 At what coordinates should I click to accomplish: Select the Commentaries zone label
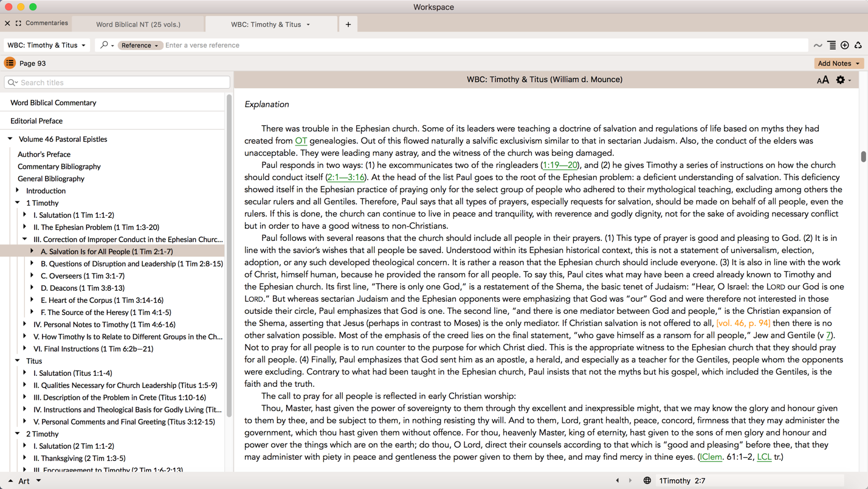[x=47, y=23]
